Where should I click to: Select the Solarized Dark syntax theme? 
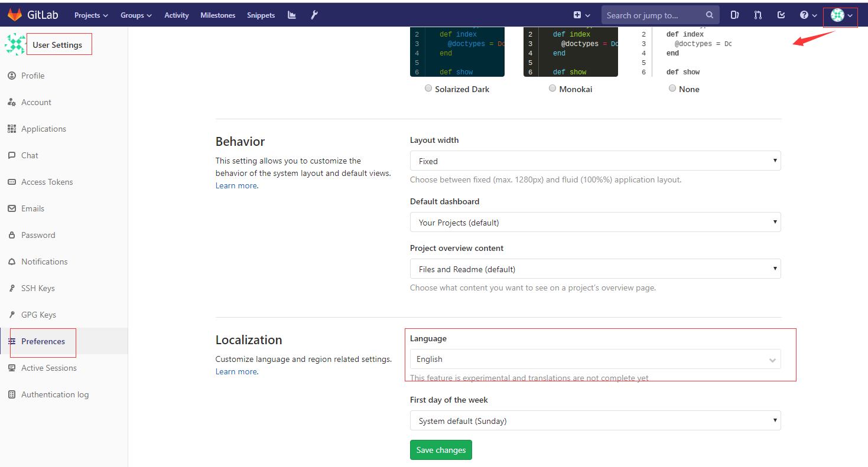coord(428,89)
